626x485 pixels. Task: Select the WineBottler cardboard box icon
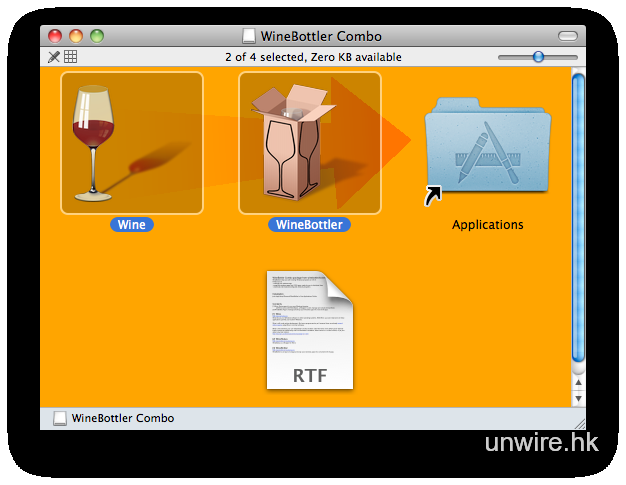(309, 142)
